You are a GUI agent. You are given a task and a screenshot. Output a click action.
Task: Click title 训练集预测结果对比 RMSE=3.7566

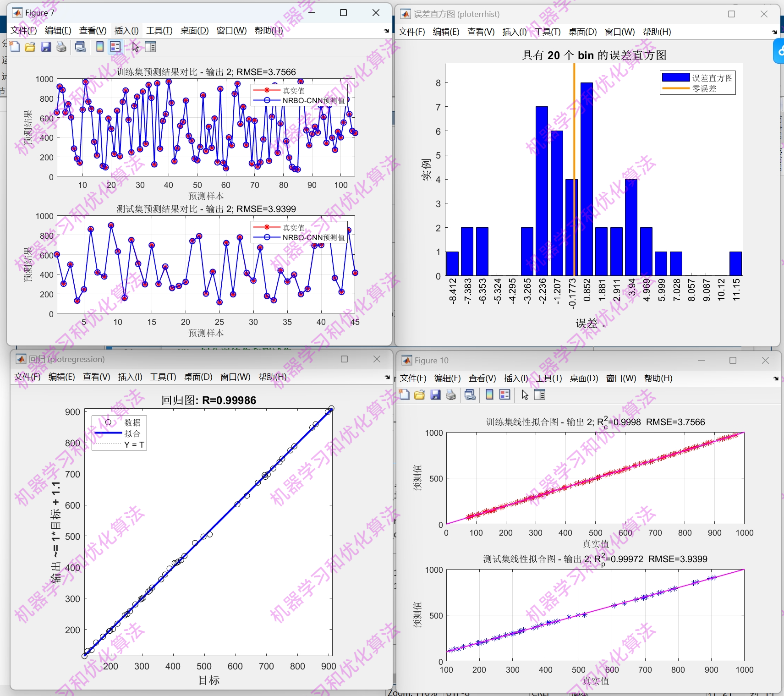206,72
